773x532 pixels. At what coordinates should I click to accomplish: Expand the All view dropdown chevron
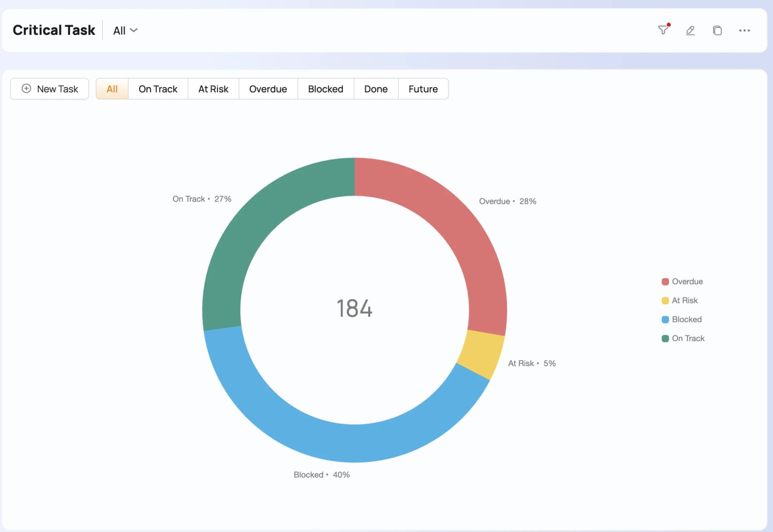coord(134,30)
